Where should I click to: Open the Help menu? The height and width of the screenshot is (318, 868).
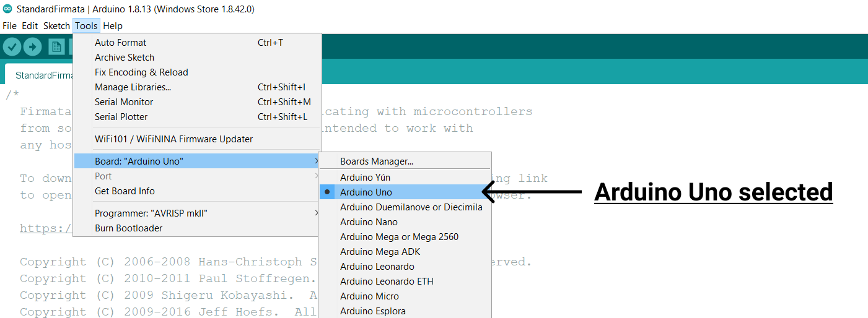[113, 26]
